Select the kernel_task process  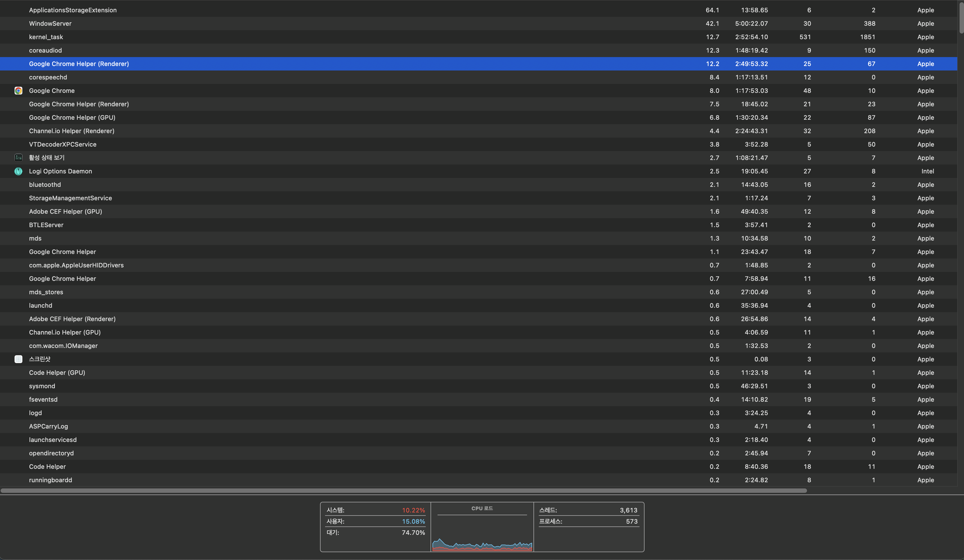click(x=479, y=37)
